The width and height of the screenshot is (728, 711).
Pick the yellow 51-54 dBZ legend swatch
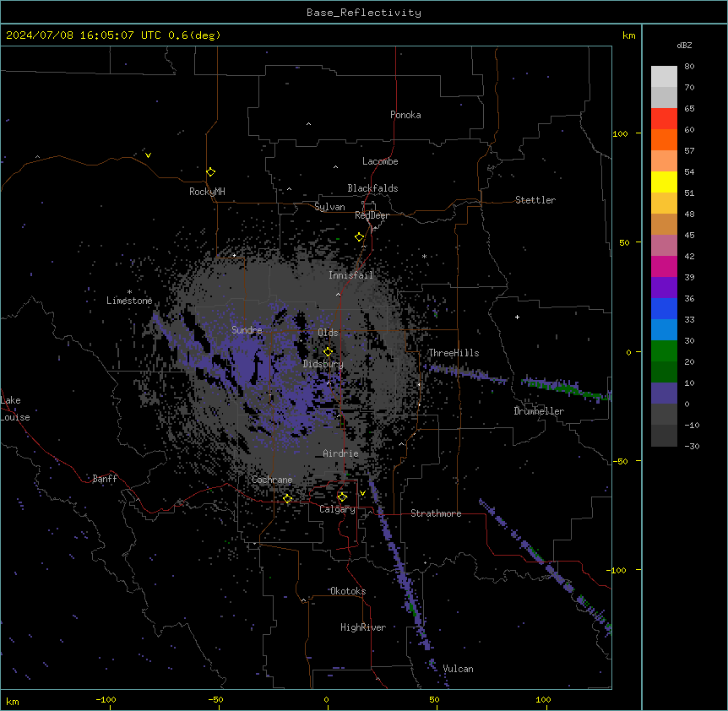[x=664, y=182]
